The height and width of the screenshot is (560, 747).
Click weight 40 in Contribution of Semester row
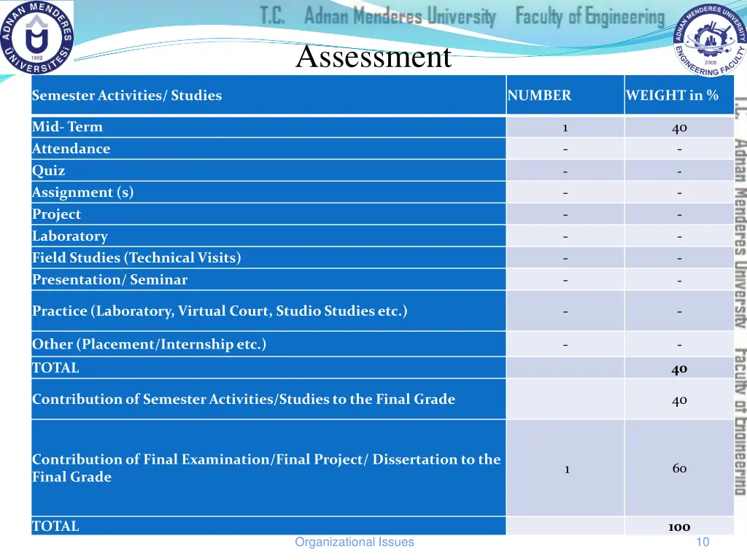(x=679, y=401)
